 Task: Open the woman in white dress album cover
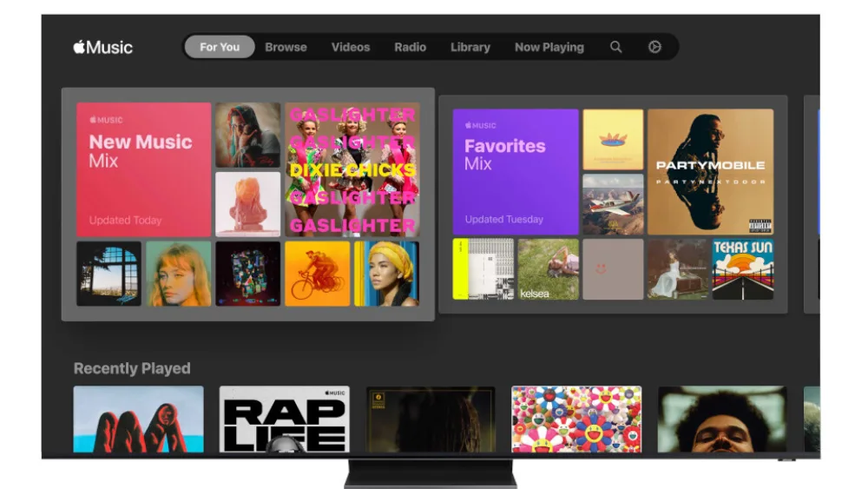click(x=678, y=269)
